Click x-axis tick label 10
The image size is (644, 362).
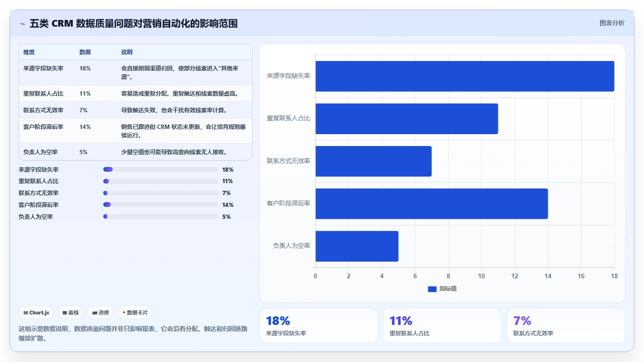coord(481,276)
